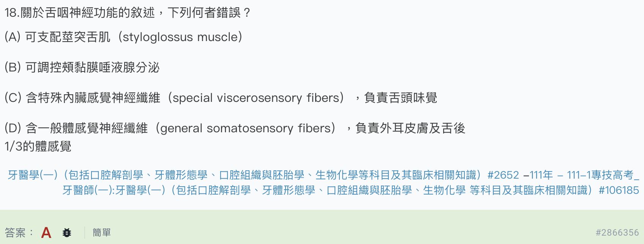Select option (A) 可支配莖突舌肌

pos(123,37)
